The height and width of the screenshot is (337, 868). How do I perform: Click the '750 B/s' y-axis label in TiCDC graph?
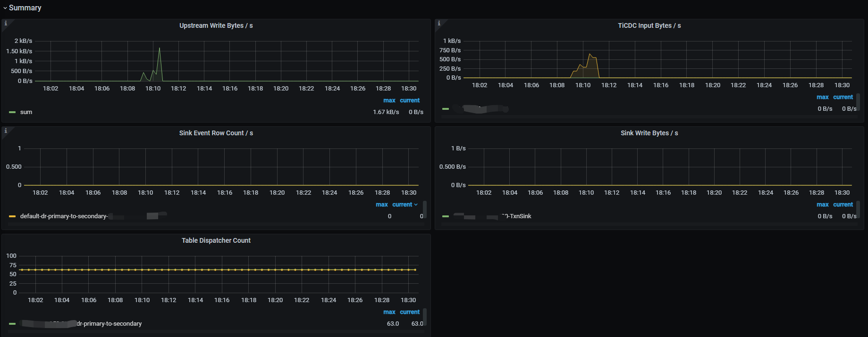point(450,50)
